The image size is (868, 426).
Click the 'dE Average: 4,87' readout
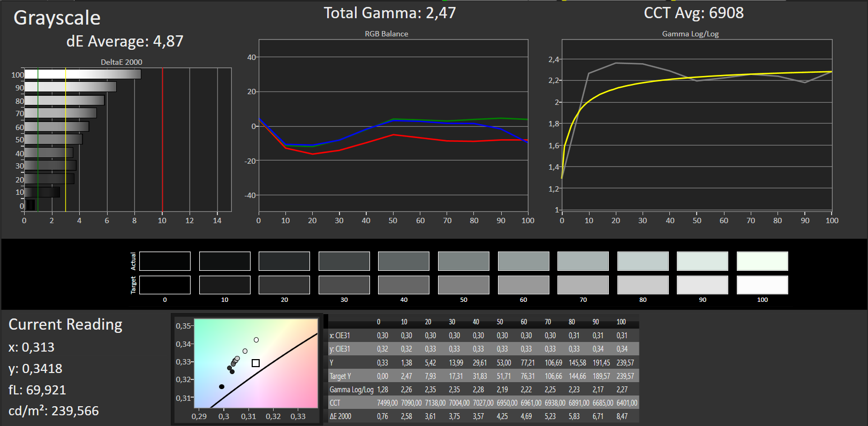(x=125, y=41)
